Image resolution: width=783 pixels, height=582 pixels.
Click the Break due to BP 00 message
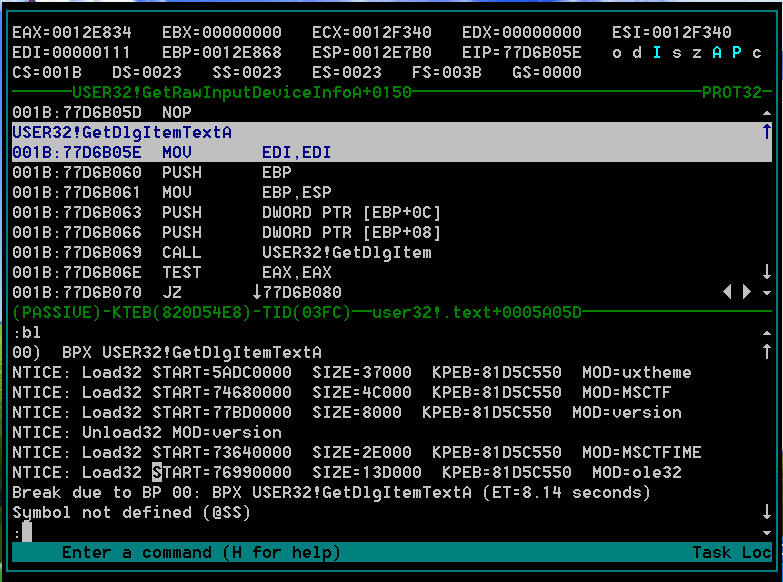[x=332, y=493]
